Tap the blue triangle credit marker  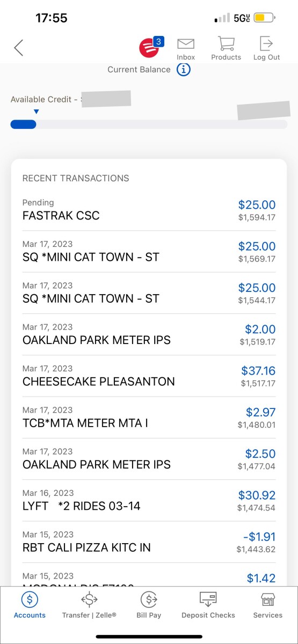(37, 112)
